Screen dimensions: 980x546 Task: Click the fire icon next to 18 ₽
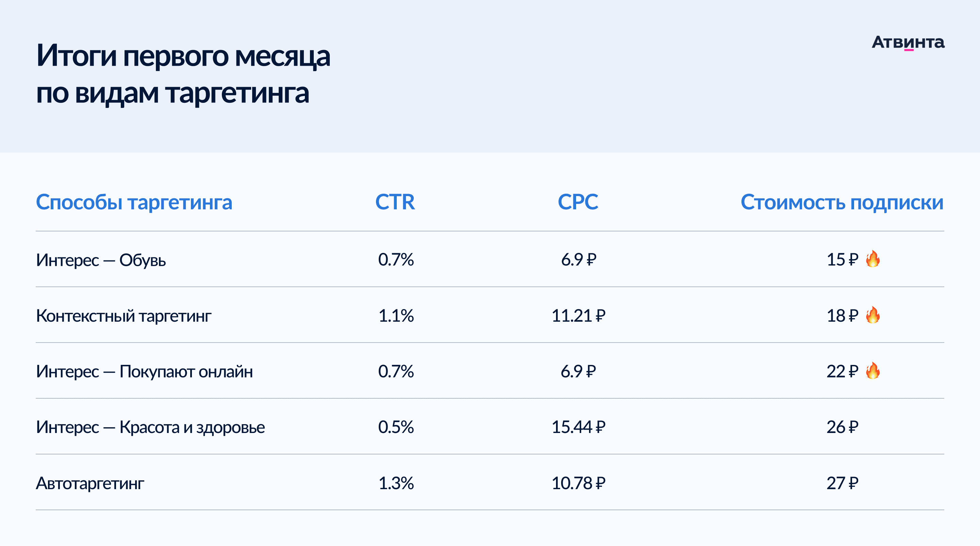873,315
